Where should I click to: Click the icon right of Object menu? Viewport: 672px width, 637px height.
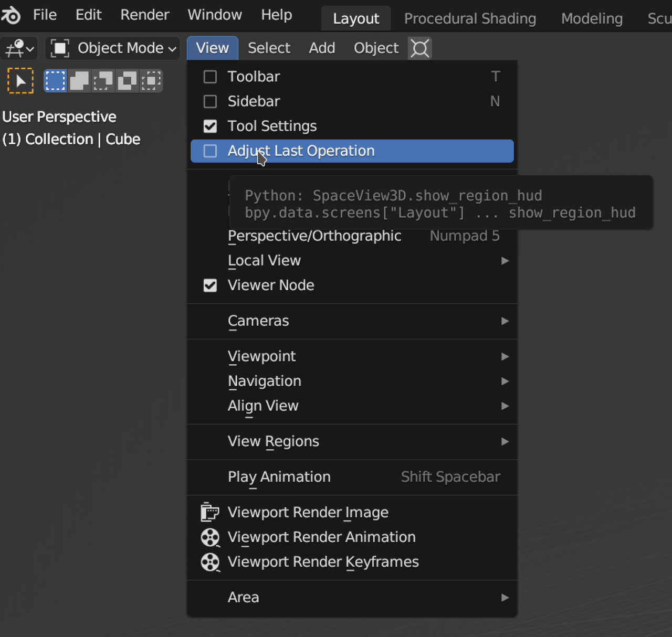pyautogui.click(x=420, y=49)
